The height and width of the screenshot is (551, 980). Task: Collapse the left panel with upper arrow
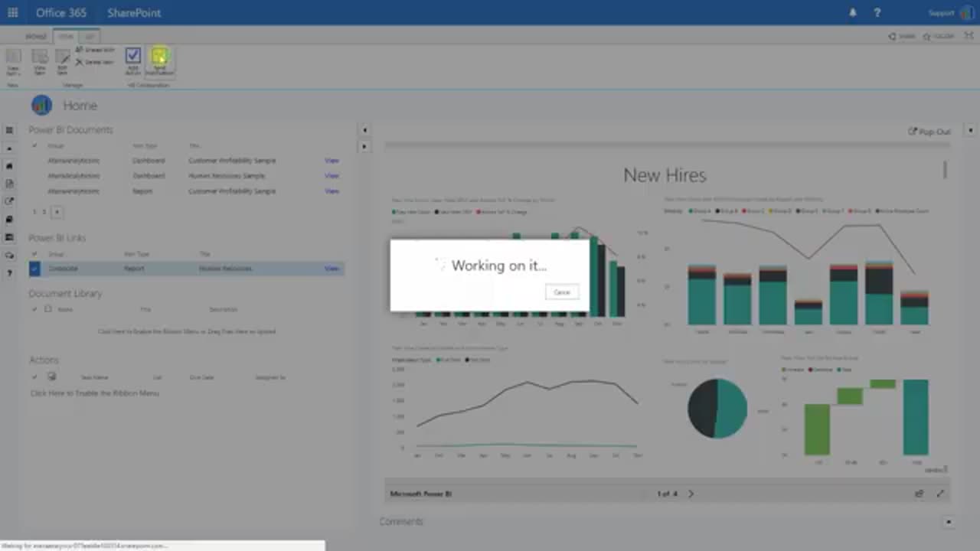(364, 130)
